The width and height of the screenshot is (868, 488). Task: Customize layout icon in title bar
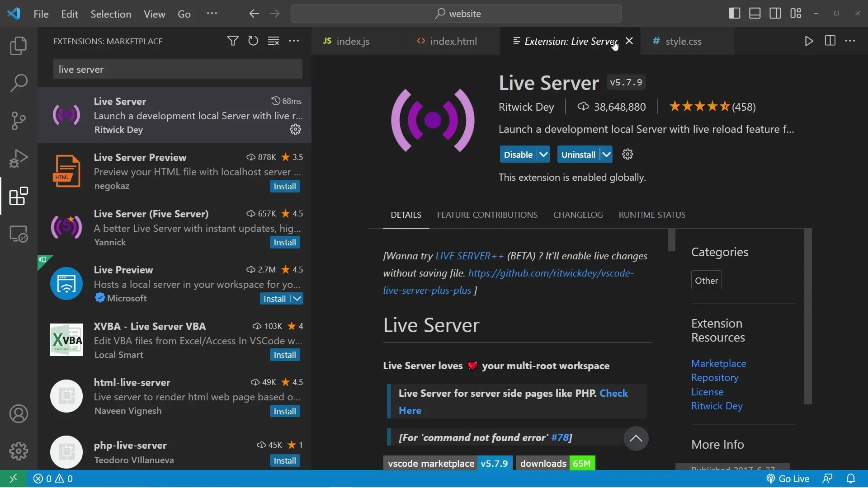click(x=796, y=14)
